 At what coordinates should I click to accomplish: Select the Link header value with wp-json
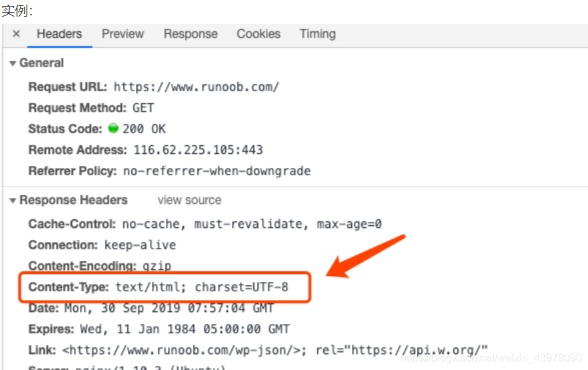pos(275,350)
